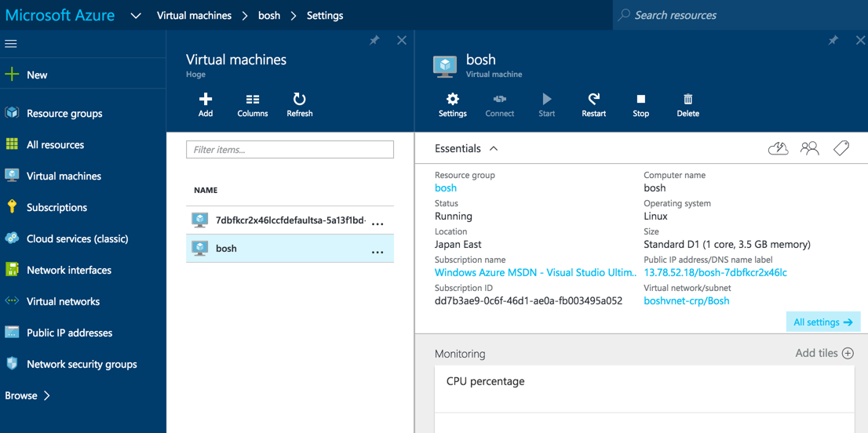
Task: Click the Connect button for bosh
Action: (500, 106)
